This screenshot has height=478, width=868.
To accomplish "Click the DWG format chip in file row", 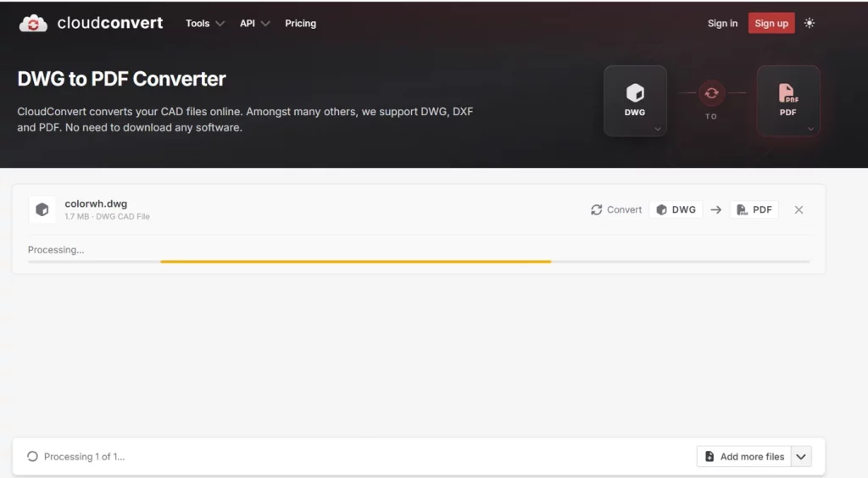I will click(x=676, y=209).
